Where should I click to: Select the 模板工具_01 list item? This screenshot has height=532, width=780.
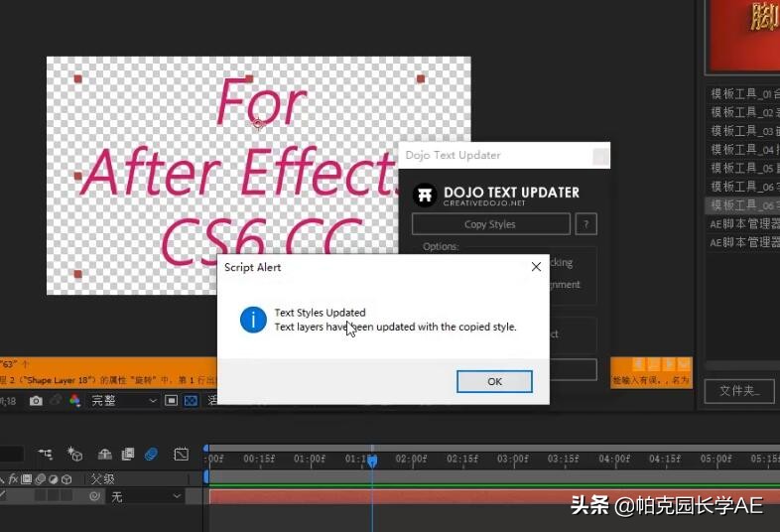pyautogui.click(x=744, y=93)
